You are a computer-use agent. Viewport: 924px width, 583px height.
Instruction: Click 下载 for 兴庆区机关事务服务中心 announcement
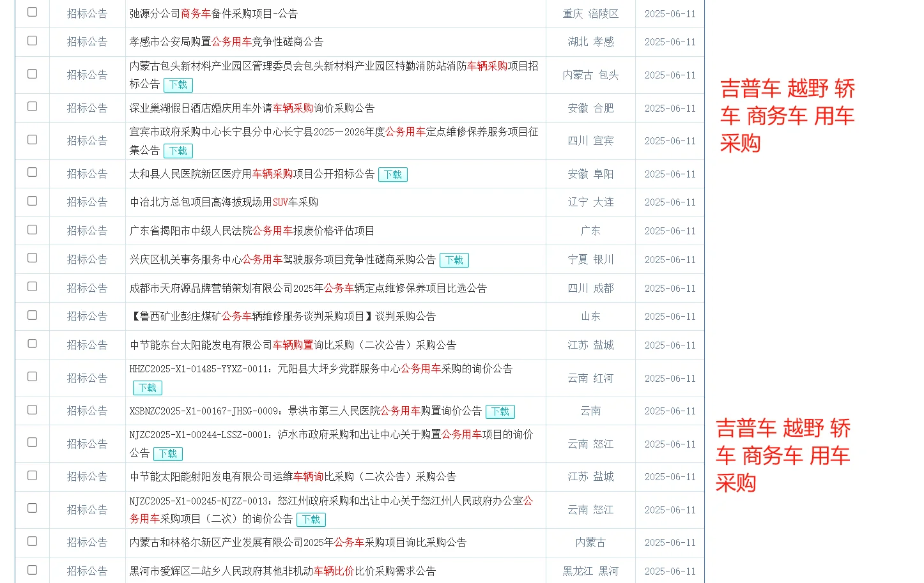tap(454, 260)
